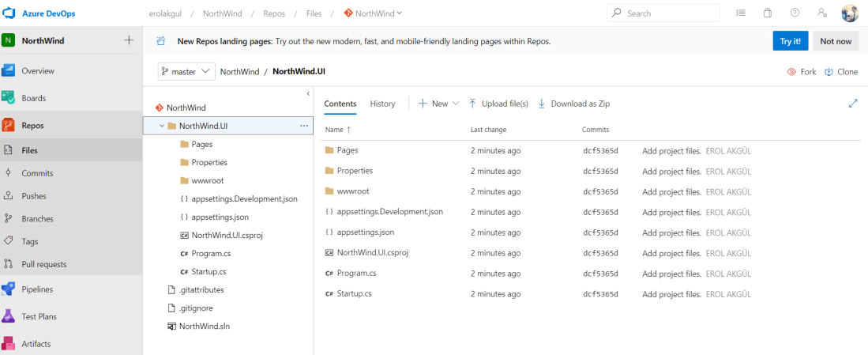Open Artifacts from the sidebar
Screen dimensions: 868x355
pyautogui.click(x=36, y=344)
